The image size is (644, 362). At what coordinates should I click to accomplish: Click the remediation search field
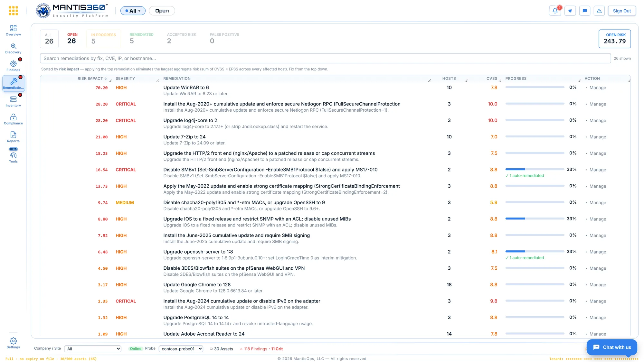pos(325,58)
